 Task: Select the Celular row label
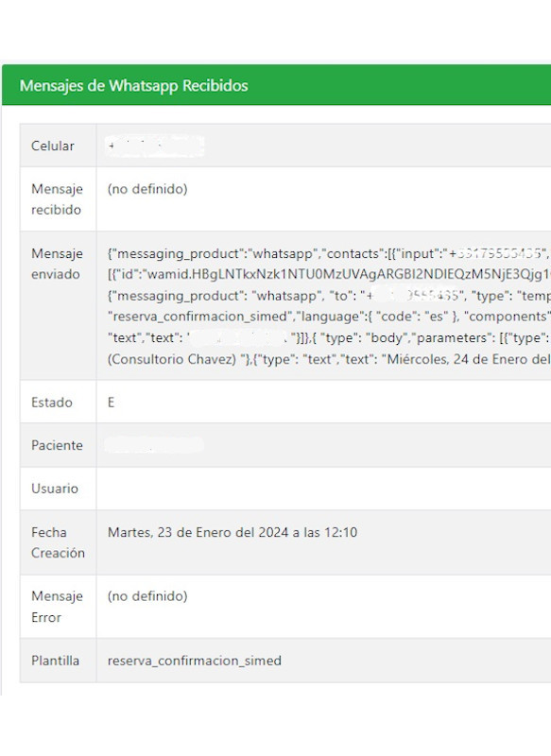click(x=53, y=146)
